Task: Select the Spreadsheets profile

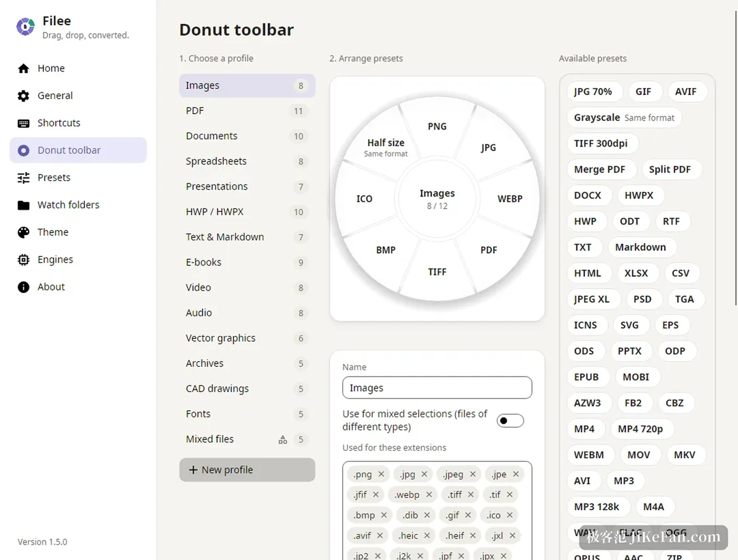Action: 247,161
